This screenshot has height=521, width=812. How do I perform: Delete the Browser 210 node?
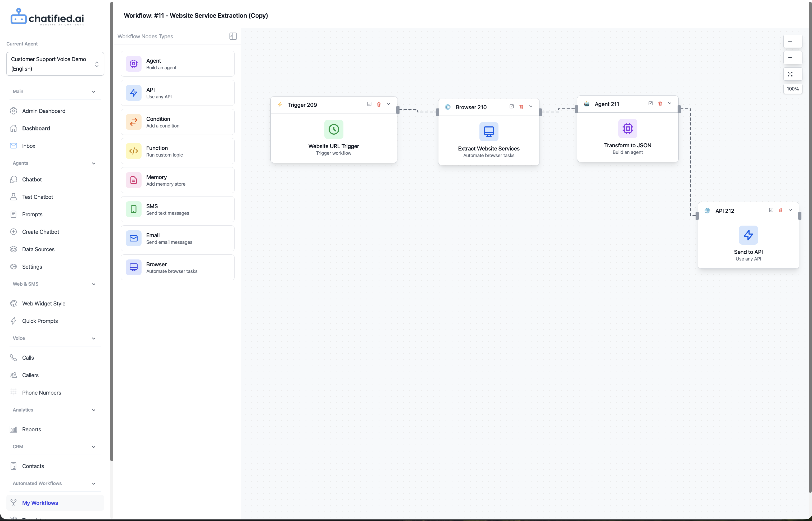[521, 107]
